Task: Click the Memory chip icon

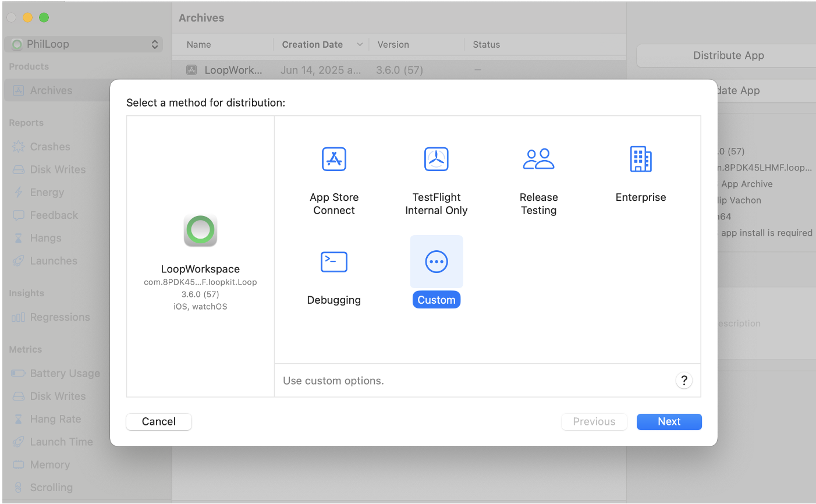Action: (19, 465)
